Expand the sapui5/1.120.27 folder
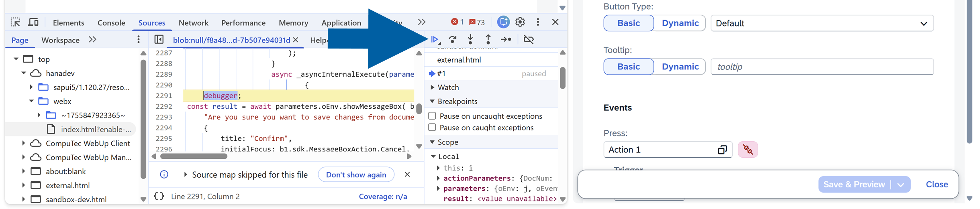Image resolution: width=980 pixels, height=209 pixels. coord(31,87)
